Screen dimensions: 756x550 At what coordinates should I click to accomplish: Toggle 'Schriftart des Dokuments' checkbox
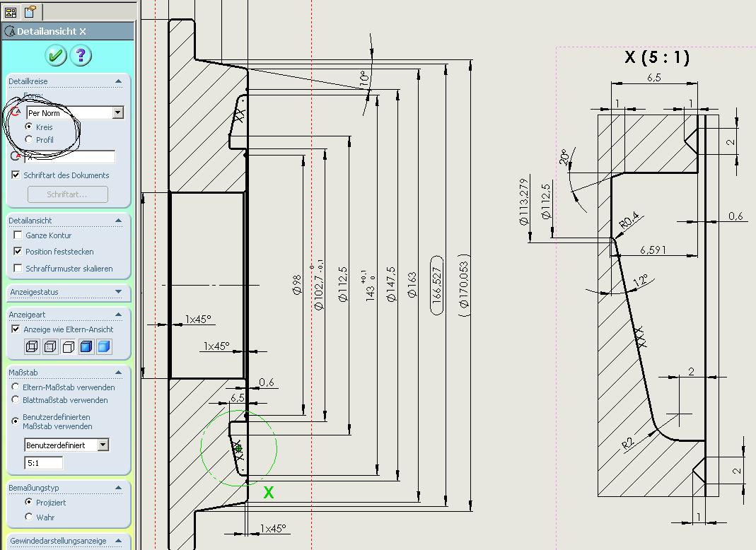[x=16, y=175]
